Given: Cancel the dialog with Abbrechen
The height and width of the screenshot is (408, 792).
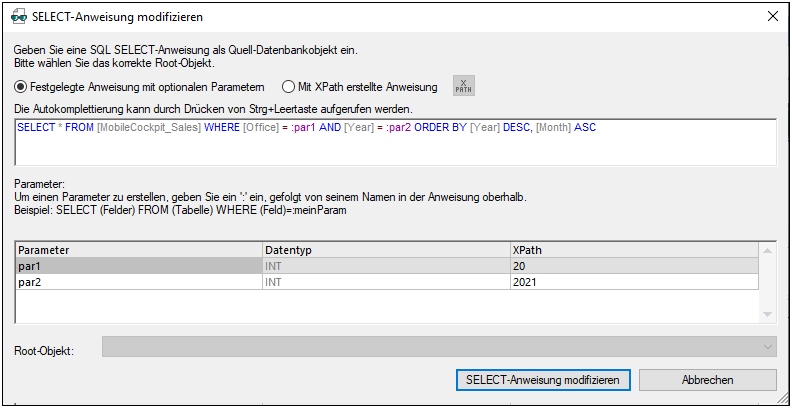Looking at the screenshot, I should (707, 380).
